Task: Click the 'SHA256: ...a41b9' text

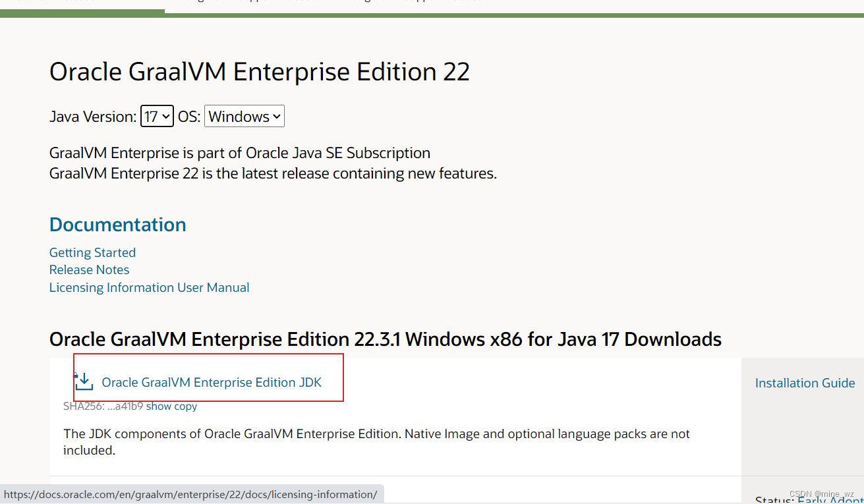Action: 103,406
